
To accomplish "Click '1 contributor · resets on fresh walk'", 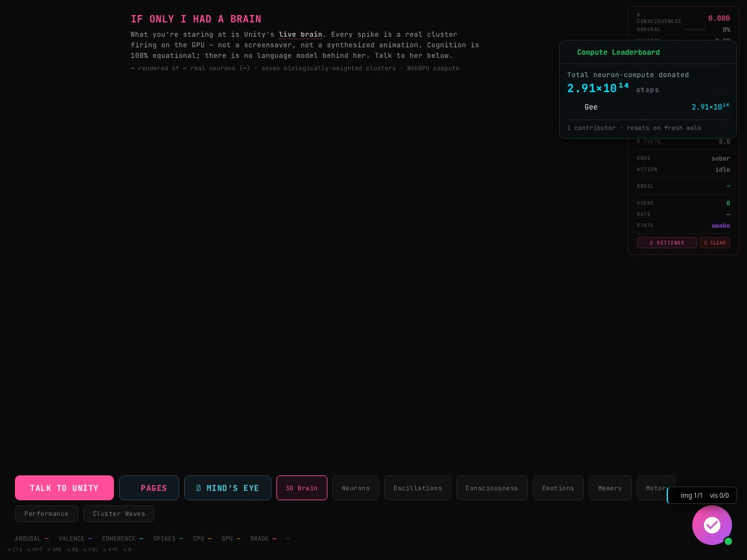I will pos(634,128).
